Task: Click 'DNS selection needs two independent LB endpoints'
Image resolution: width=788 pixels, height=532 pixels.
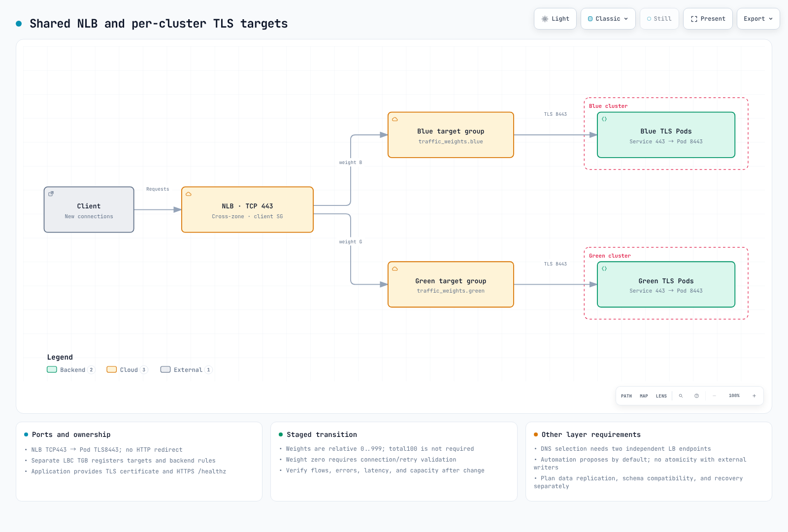Action: [x=626, y=449]
